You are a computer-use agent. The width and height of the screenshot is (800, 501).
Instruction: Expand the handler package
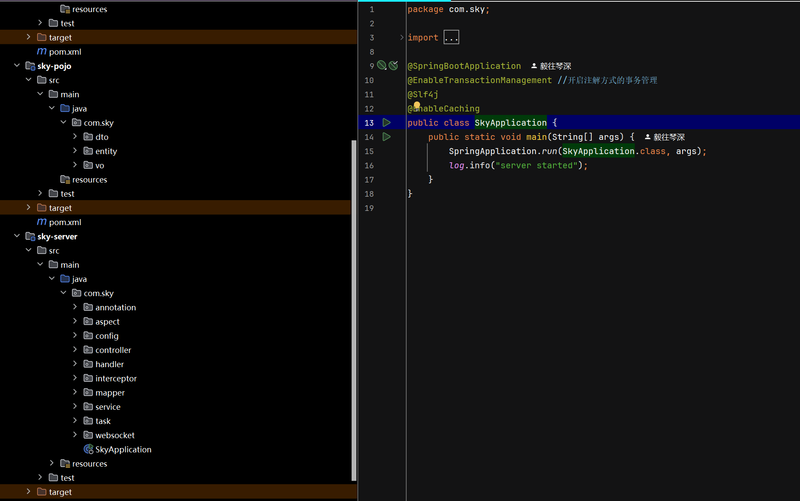click(75, 364)
